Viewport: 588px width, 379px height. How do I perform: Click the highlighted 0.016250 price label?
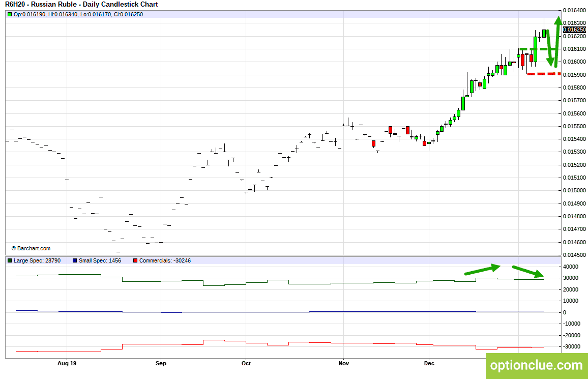[x=574, y=30]
